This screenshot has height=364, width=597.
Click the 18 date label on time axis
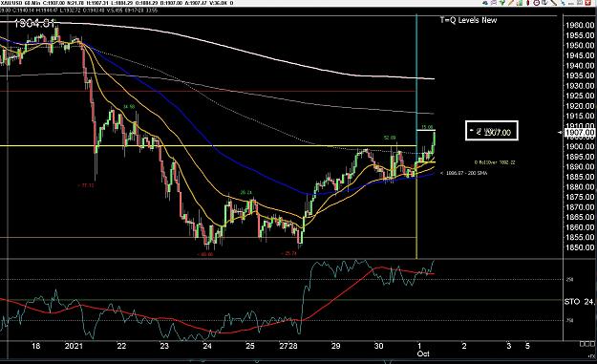[35, 346]
